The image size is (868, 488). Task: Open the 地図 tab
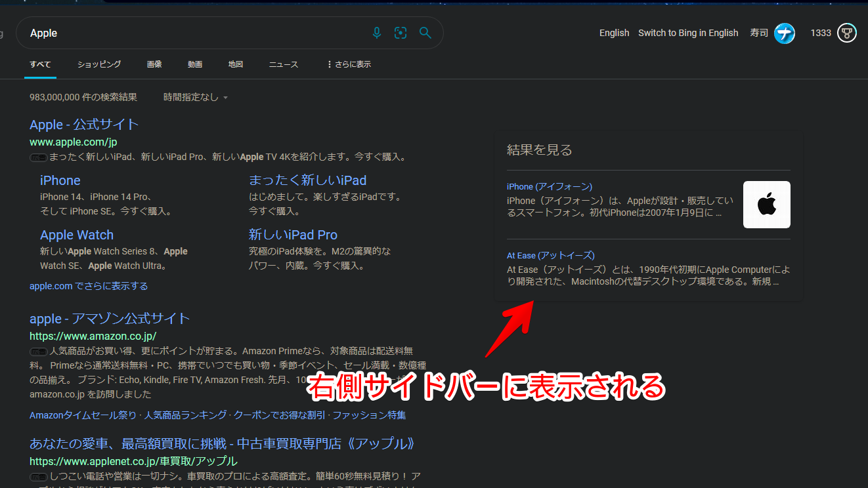236,64
